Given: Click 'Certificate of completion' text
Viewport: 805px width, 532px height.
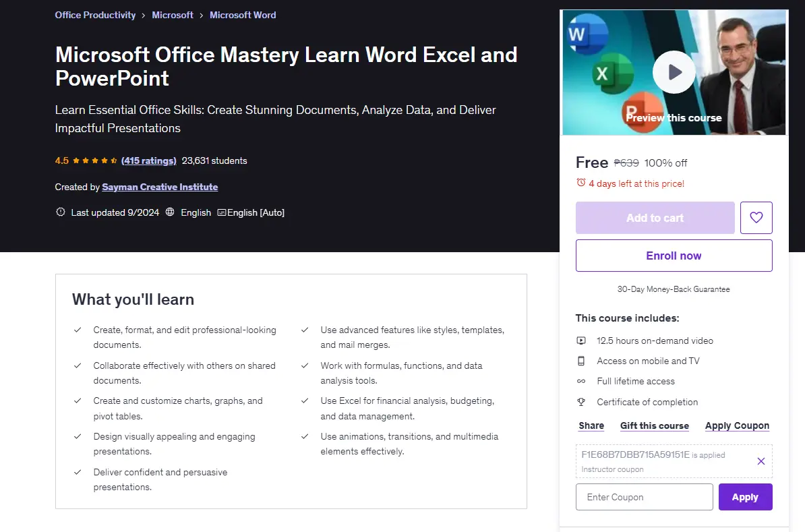Looking at the screenshot, I should tap(647, 402).
